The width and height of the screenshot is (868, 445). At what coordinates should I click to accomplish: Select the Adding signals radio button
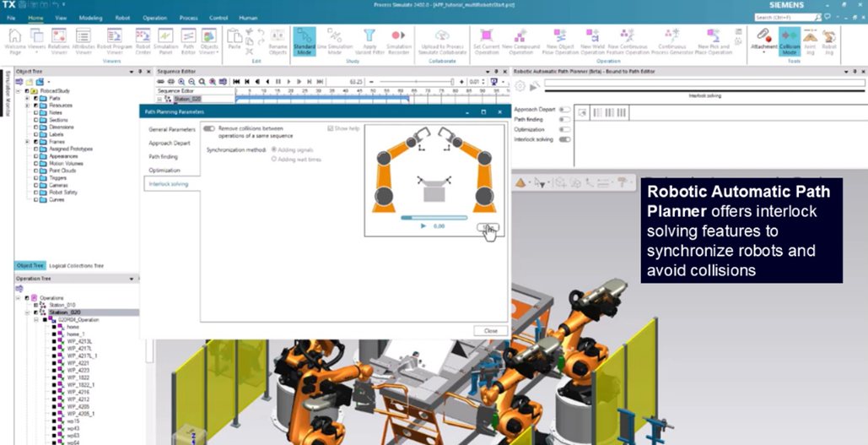(273, 149)
